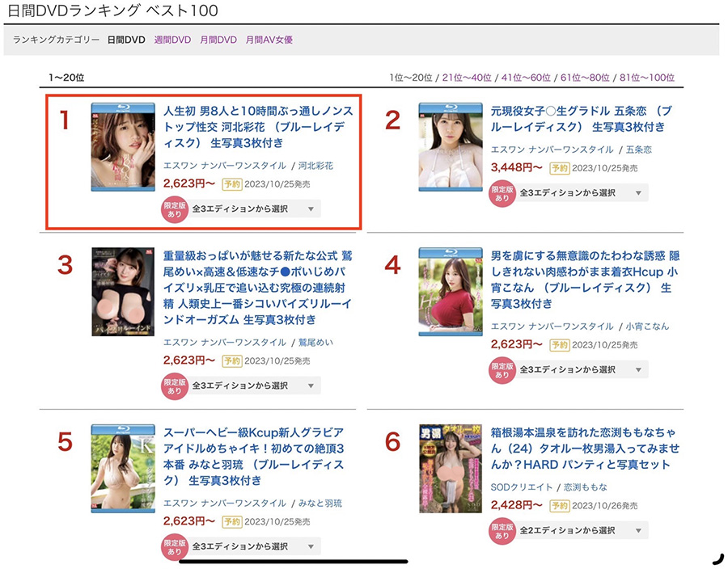Click the 予約 tag on rank 6 item

pos(560,505)
